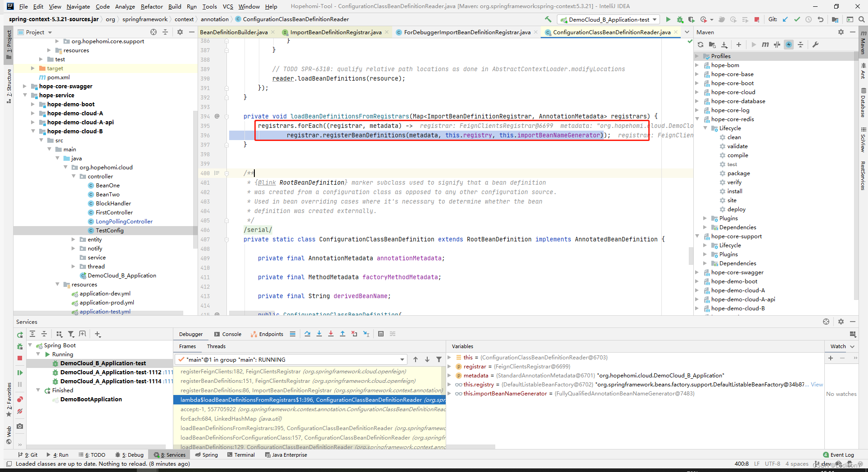The width and height of the screenshot is (868, 472).
Task: Expand 'this' variable in Variables pane
Action: coord(449,357)
